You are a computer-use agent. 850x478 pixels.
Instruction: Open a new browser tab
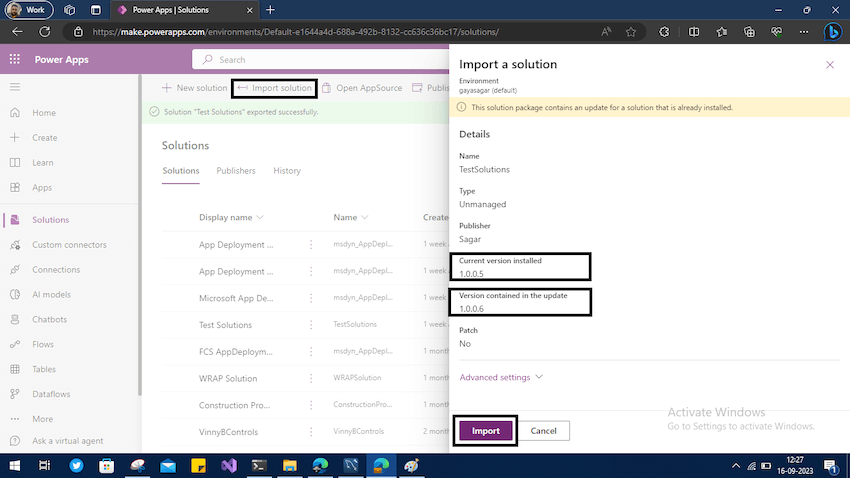click(270, 10)
